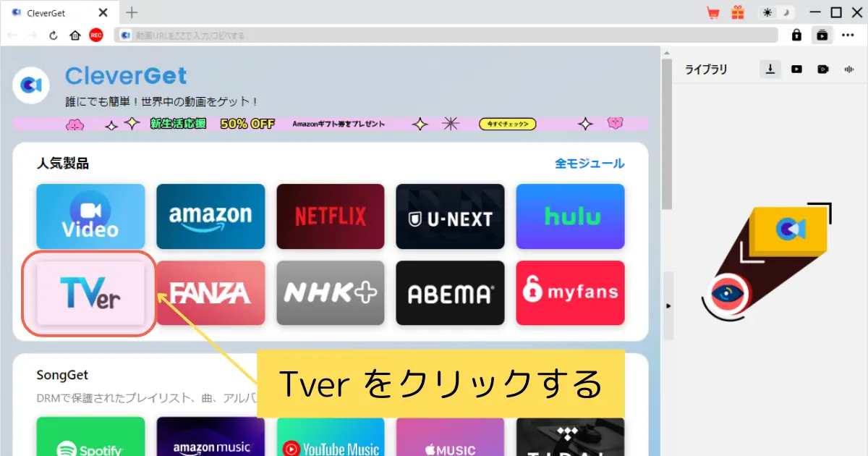The width and height of the screenshot is (868, 456).
Task: Open the YouTube Music tile
Action: point(331,436)
